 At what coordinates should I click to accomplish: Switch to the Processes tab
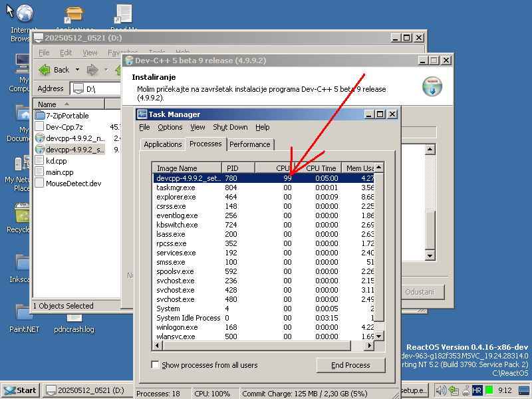click(205, 144)
